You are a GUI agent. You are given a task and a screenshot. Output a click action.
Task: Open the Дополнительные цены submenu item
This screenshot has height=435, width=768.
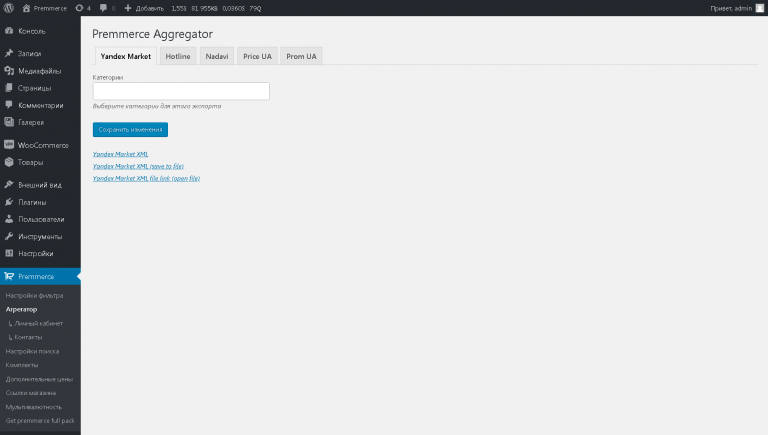(39, 379)
